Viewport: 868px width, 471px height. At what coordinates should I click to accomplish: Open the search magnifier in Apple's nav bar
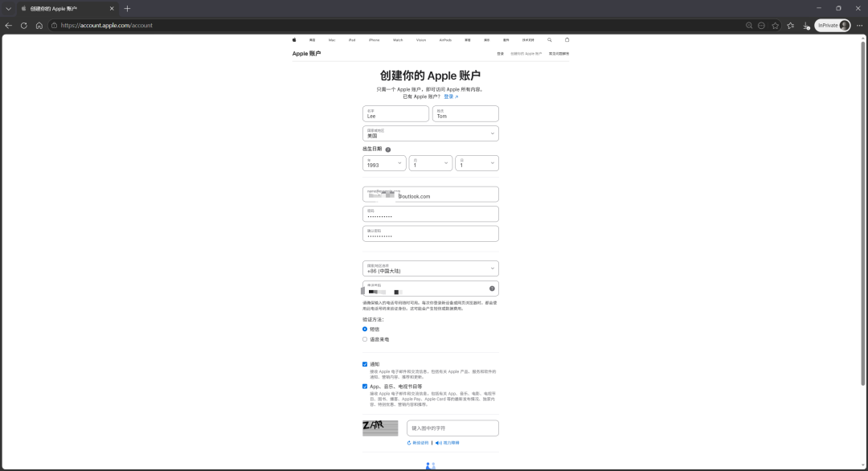click(550, 39)
